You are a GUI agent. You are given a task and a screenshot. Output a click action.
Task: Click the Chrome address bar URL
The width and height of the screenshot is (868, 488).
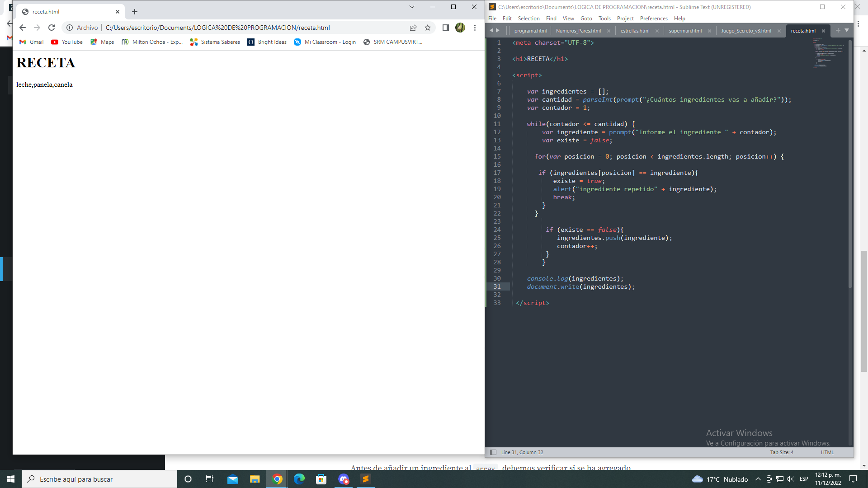pos(217,28)
